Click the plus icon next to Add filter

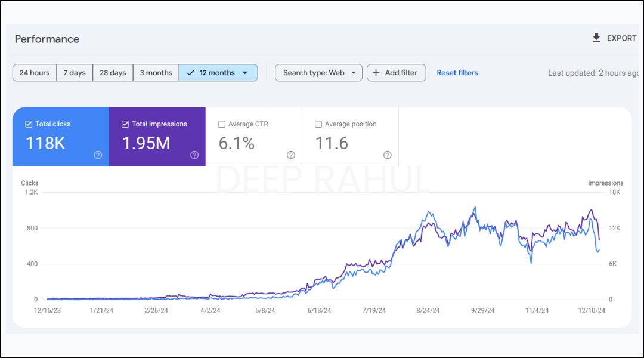(x=376, y=72)
